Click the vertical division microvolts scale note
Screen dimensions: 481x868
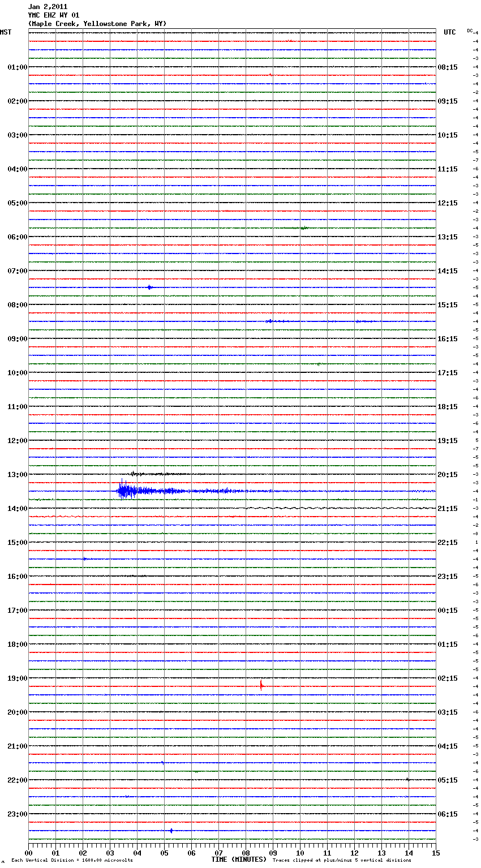(72, 860)
